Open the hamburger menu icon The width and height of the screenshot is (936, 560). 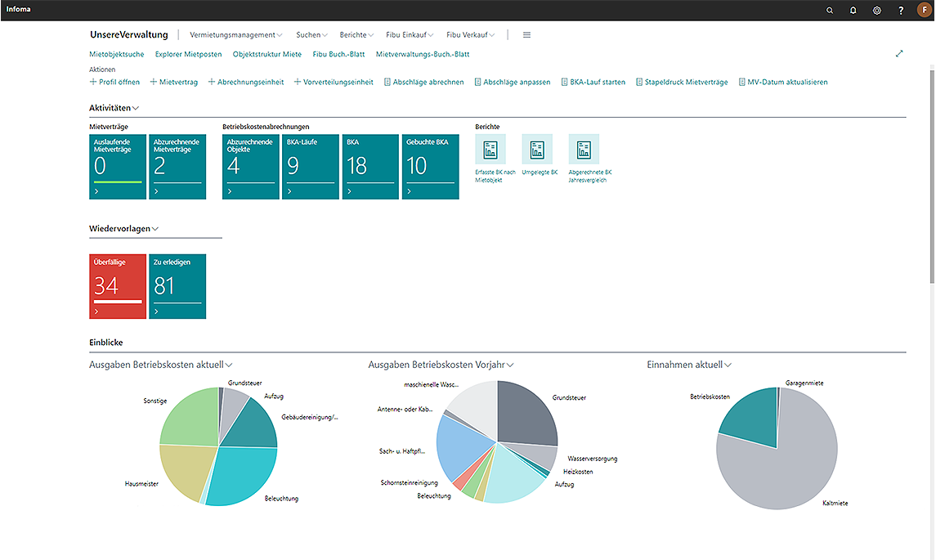[x=526, y=35]
